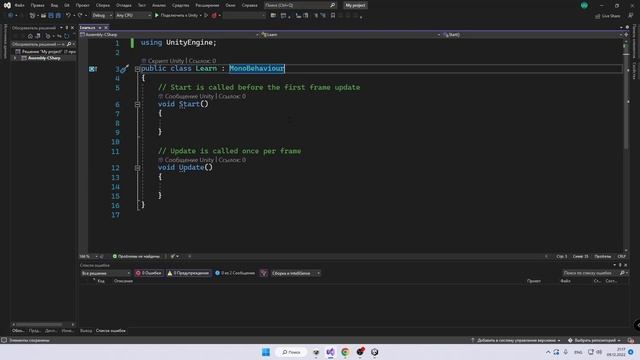Screen dimensions: 640x360
Task: Click the selected MonoBehaviour text
Action: coord(257,69)
